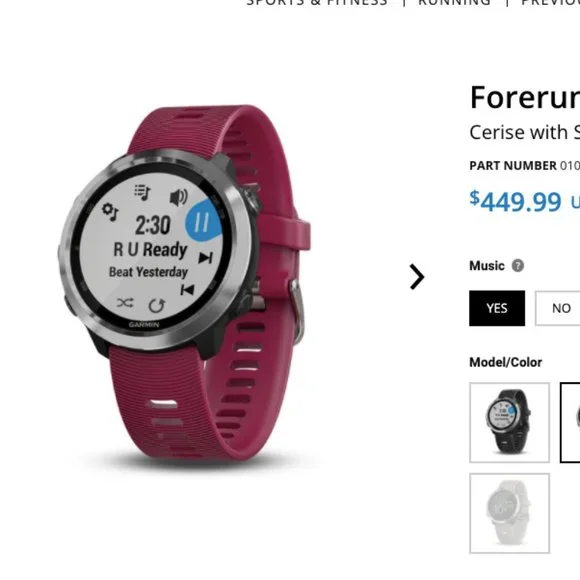Viewport: 580px width, 580px height.
Task: Open the Sports & Fitness breadcrumb link
Action: tap(317, 3)
